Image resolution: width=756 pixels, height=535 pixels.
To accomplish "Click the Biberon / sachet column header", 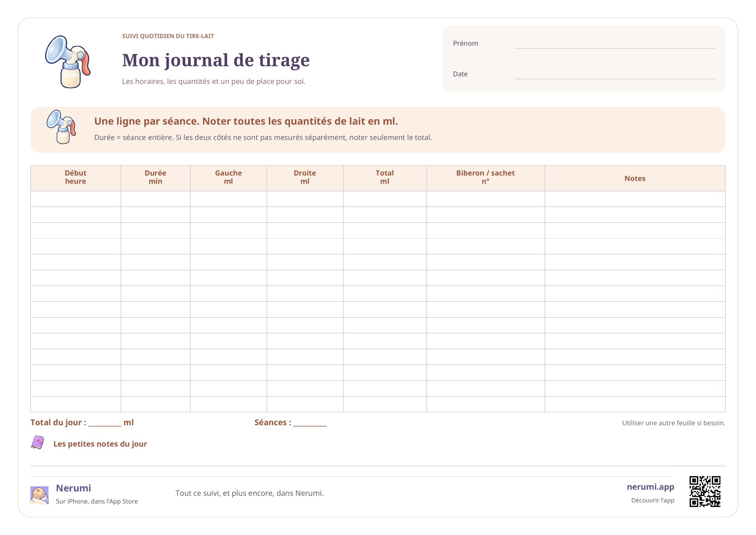I will (486, 177).
